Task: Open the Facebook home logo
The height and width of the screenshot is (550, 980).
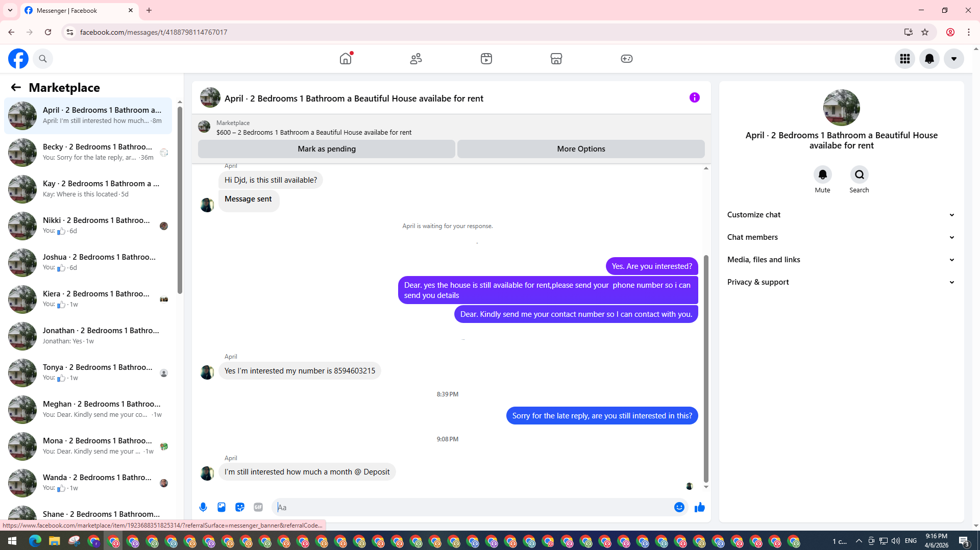Action: [x=18, y=59]
